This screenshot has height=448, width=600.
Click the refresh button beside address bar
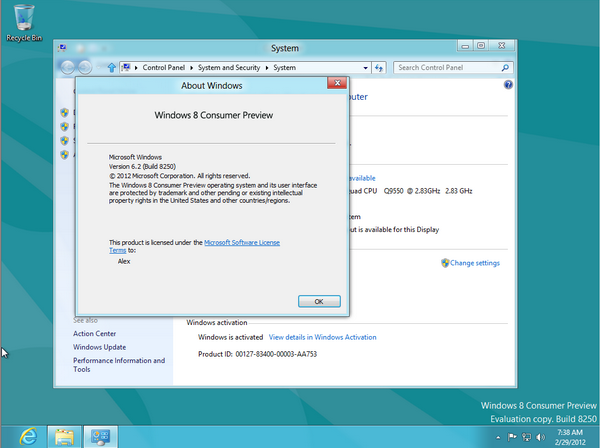coord(380,67)
